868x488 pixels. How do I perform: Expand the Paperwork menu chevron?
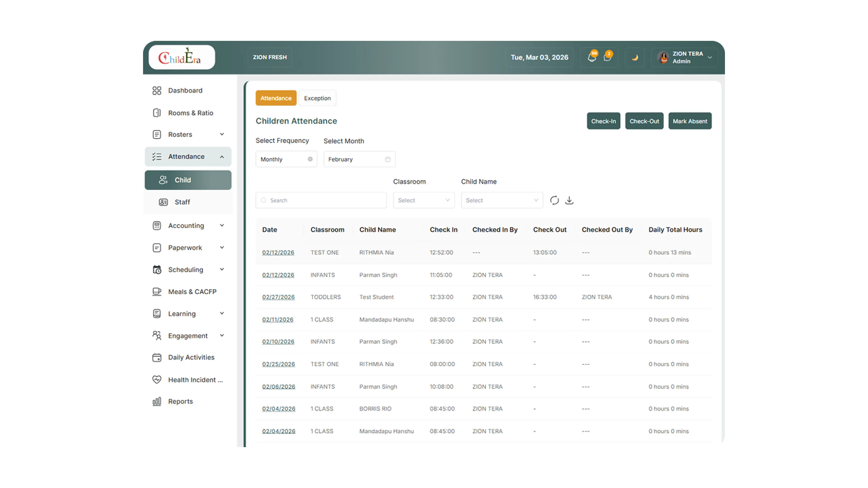222,248
